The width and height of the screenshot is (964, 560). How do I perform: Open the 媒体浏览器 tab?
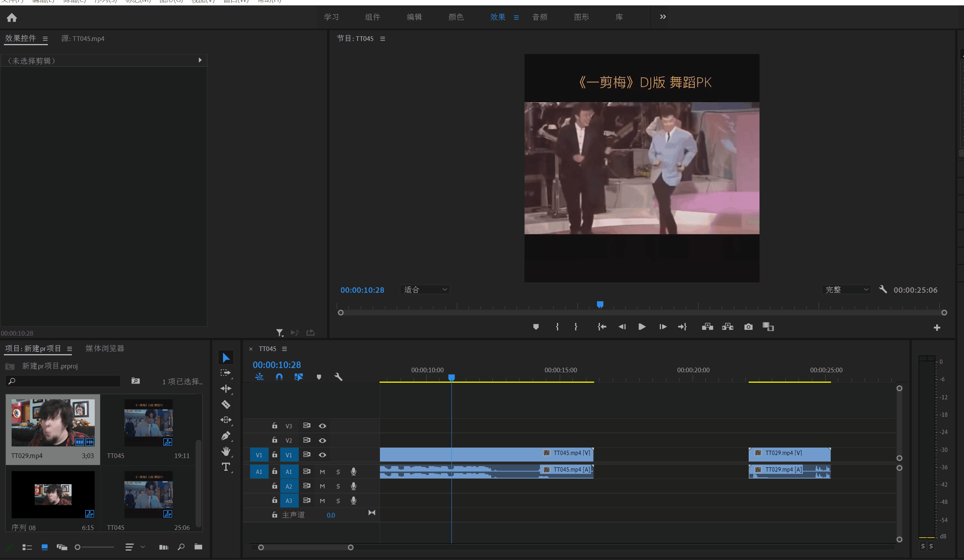105,348
